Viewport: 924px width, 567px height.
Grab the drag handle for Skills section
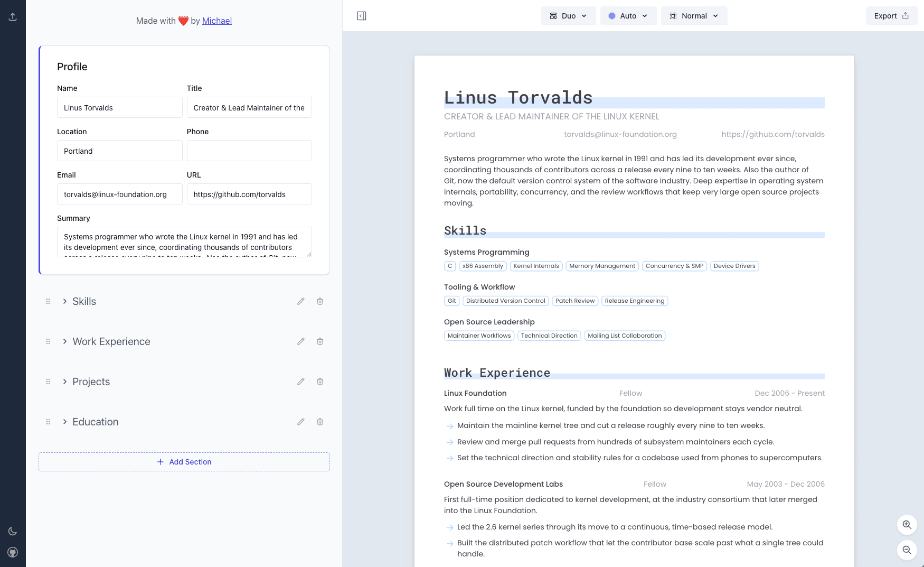[x=48, y=301]
